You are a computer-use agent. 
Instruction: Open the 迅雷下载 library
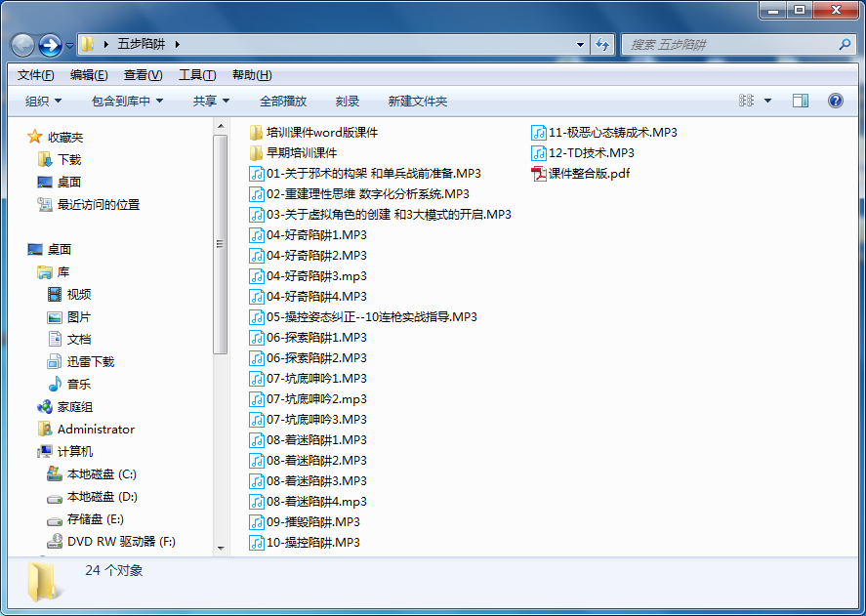coord(81,362)
